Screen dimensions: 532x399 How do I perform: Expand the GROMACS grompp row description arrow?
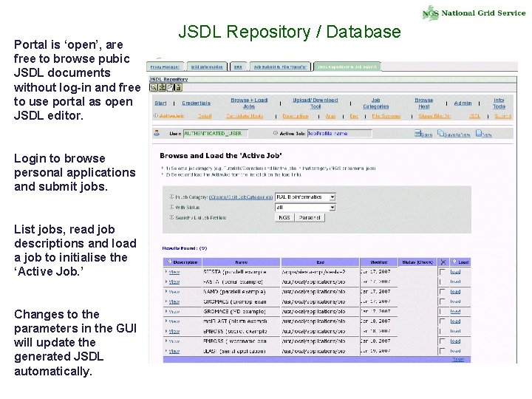pos(166,301)
